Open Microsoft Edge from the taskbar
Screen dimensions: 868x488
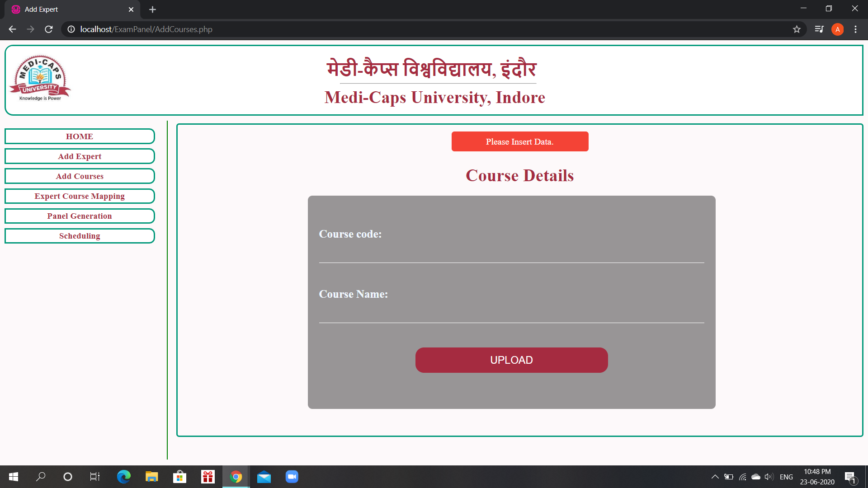click(123, 477)
